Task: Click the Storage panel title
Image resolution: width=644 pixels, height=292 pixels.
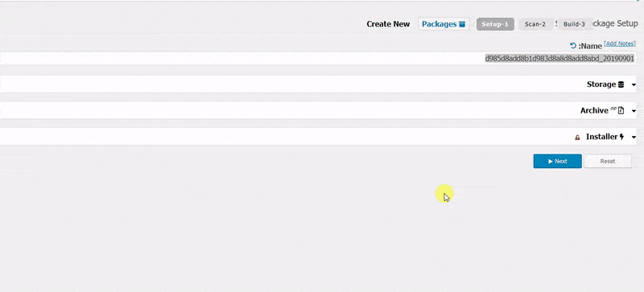Action: (x=601, y=84)
